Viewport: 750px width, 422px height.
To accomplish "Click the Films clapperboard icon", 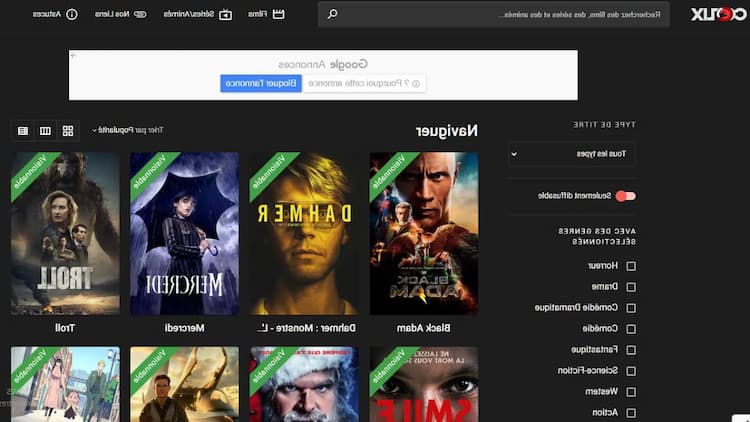I will (278, 14).
